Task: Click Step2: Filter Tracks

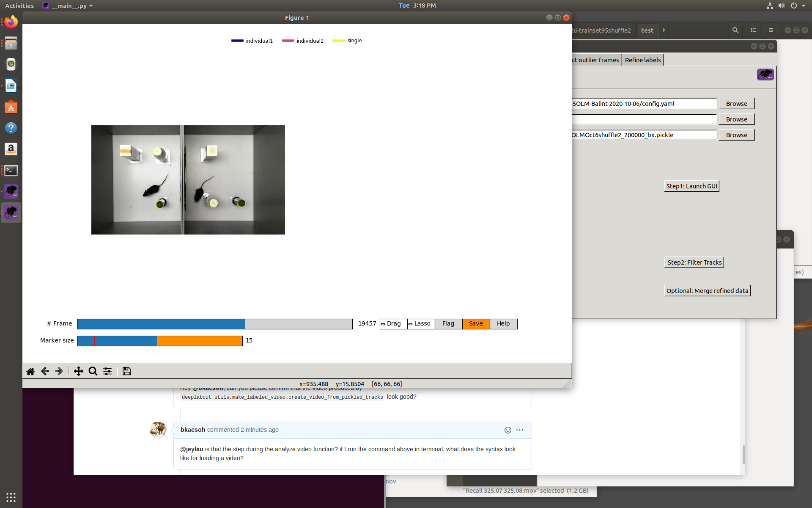Action: pos(694,262)
